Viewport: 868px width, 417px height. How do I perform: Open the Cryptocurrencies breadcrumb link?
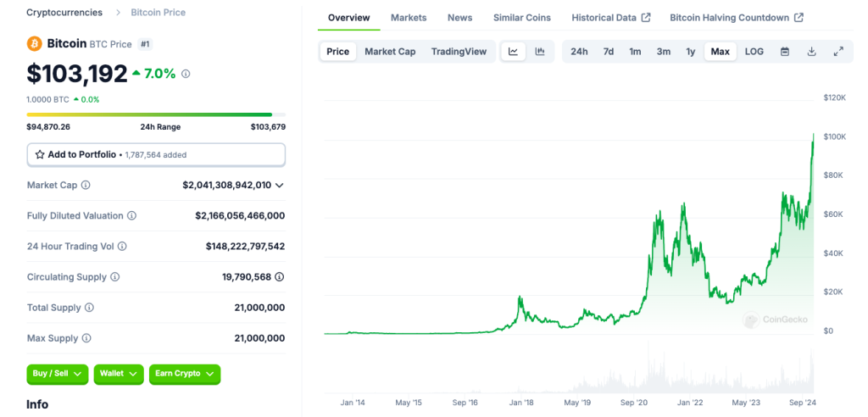pyautogui.click(x=64, y=12)
